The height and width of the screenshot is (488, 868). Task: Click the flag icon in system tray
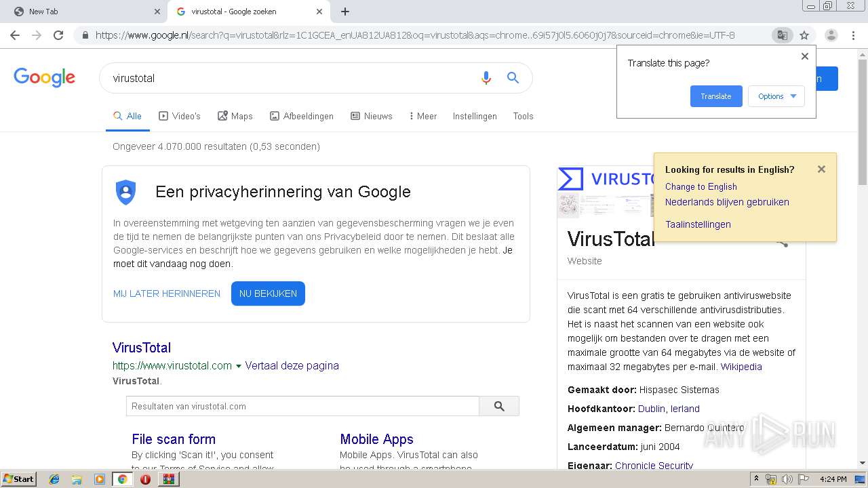pos(804,479)
